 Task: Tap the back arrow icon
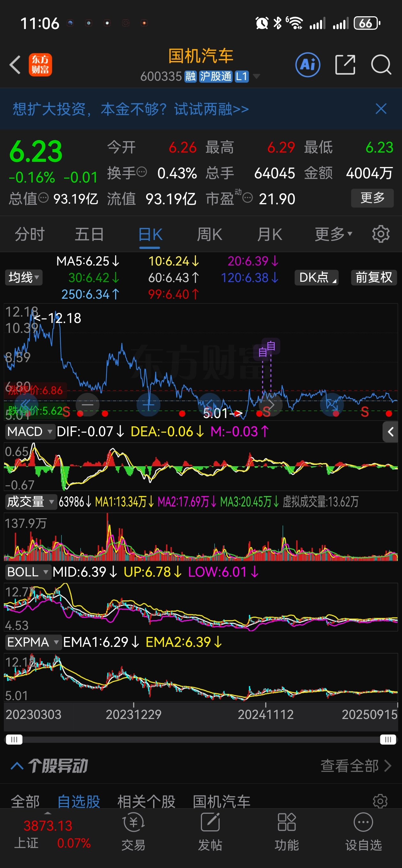pyautogui.click(x=15, y=65)
